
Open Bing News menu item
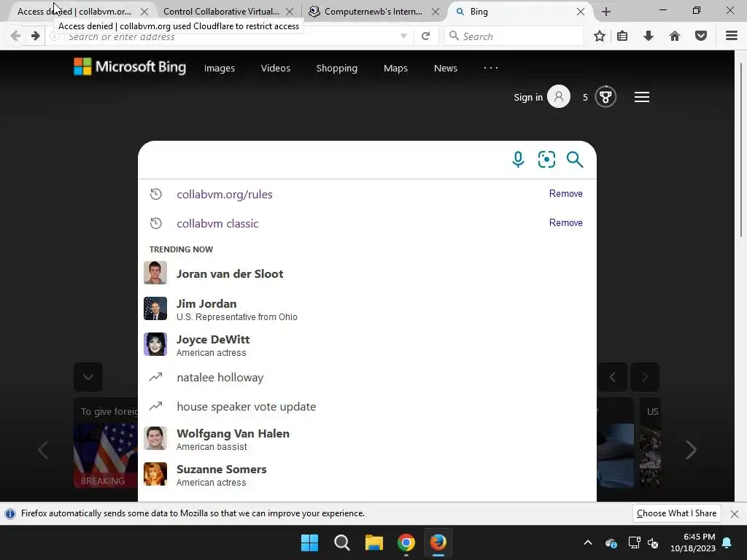pos(446,68)
